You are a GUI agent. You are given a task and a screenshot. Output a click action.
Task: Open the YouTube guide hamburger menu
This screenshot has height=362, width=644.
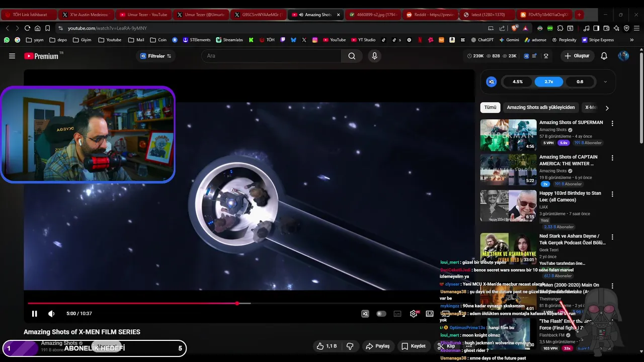tap(12, 56)
